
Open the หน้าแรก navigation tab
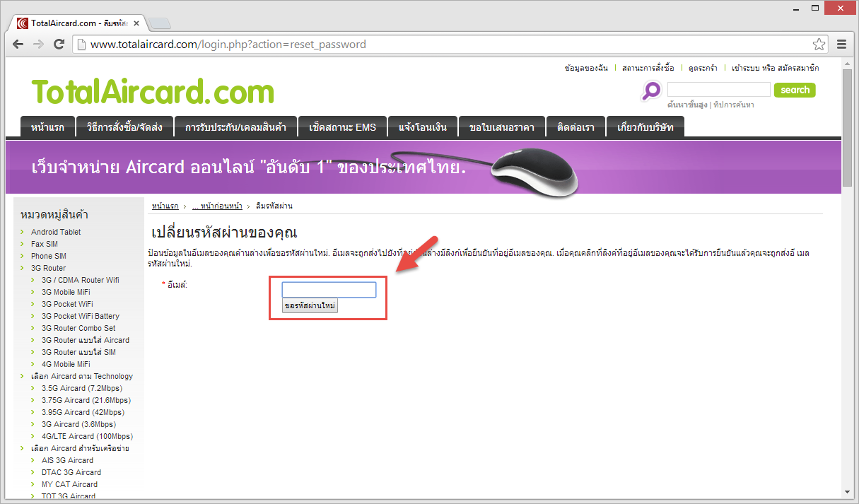pos(47,127)
